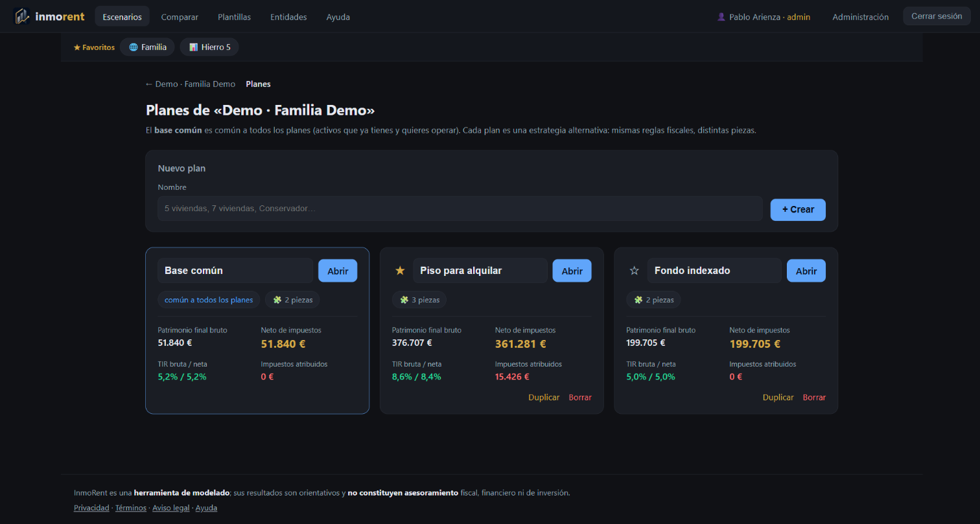
Task: Click the 3 piezas badge
Action: click(419, 300)
